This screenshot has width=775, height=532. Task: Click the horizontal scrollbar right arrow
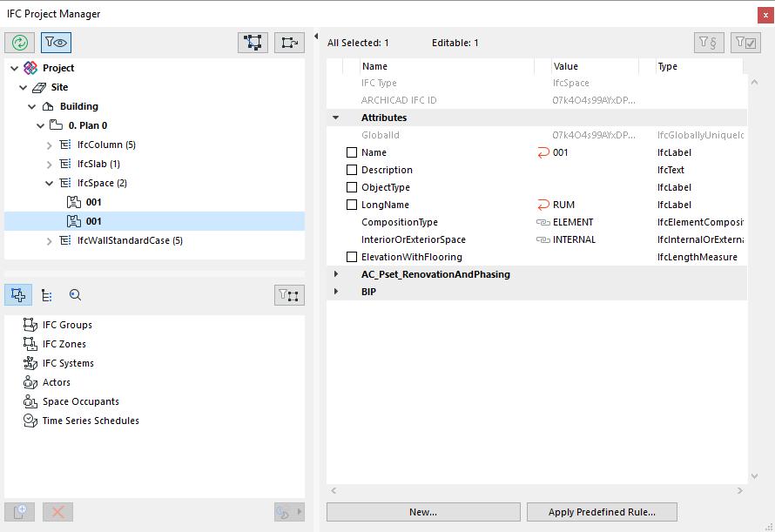(x=739, y=490)
